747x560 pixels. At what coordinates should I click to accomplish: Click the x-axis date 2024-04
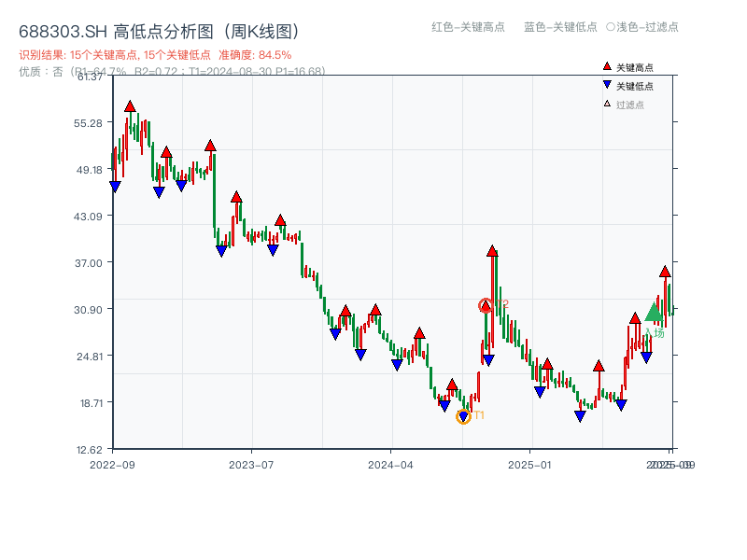[x=390, y=465]
